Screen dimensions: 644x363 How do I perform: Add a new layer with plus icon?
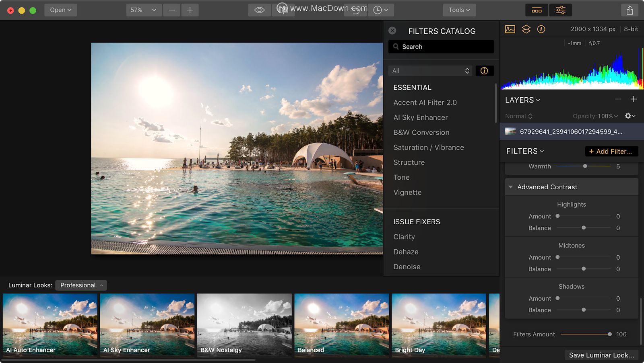[x=634, y=99]
